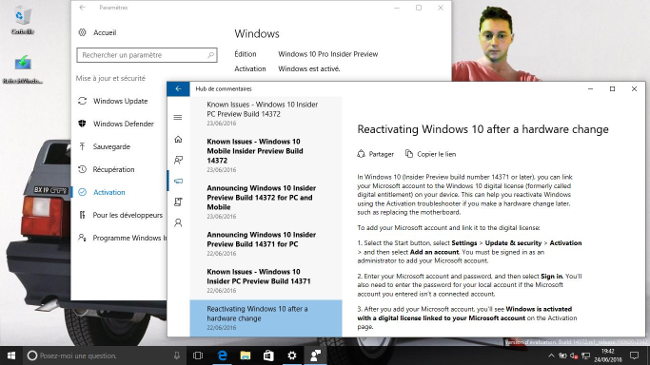This screenshot has height=365, width=650.
Task: Expand hidden system tray icons
Action: 551,355
